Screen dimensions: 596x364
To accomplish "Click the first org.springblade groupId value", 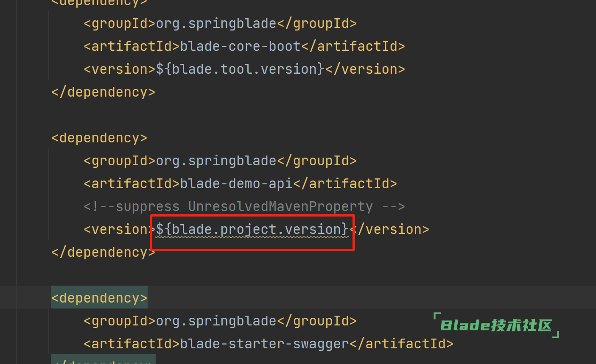I will point(216,23).
